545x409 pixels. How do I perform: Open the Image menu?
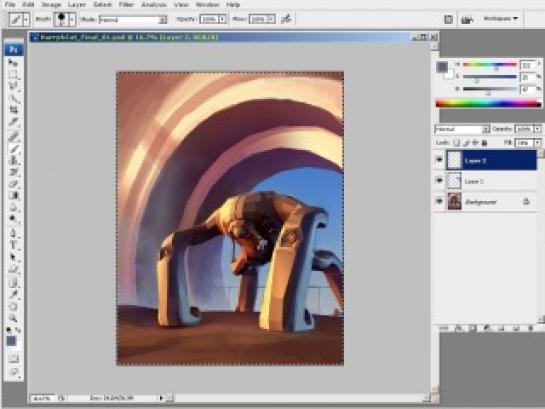click(x=51, y=5)
